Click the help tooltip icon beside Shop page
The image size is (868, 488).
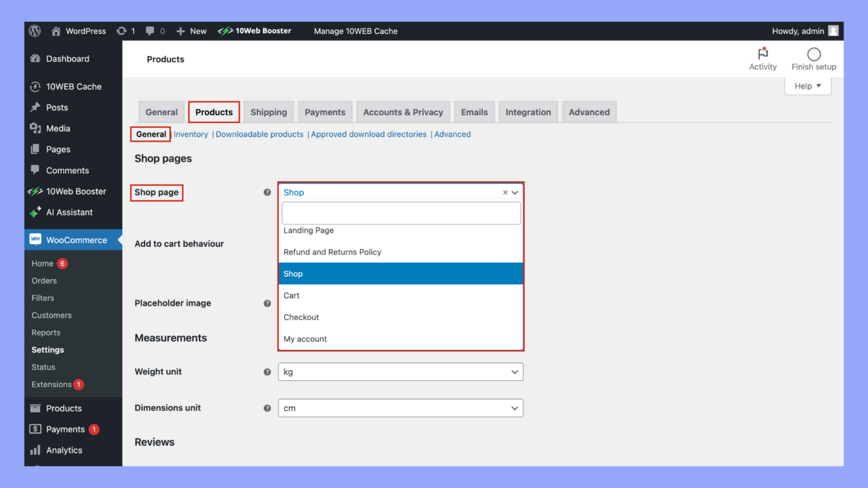pyautogui.click(x=267, y=192)
